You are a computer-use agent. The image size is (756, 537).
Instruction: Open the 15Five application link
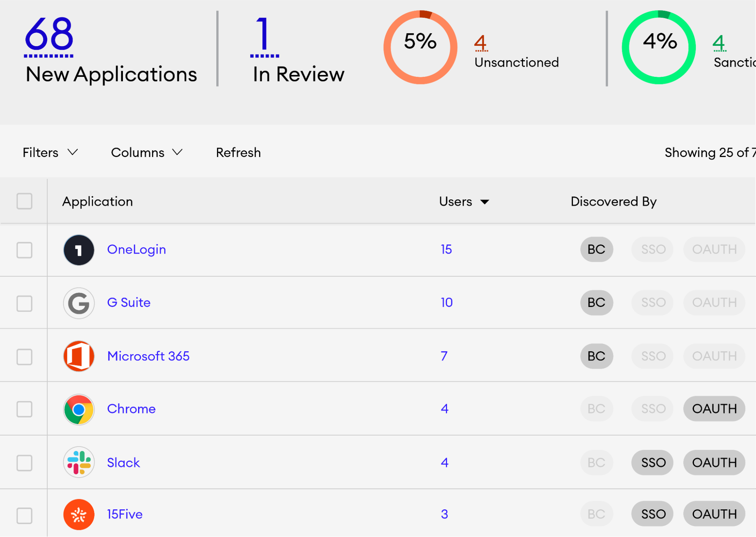tap(125, 514)
